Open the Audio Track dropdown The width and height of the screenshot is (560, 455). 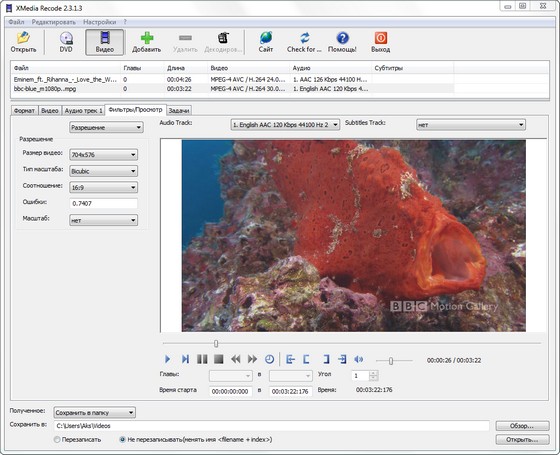point(285,125)
